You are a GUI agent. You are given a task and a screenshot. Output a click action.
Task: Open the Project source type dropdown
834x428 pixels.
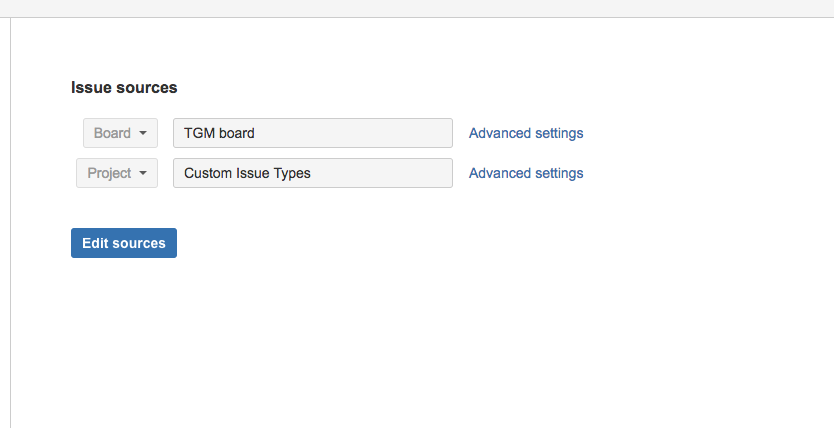(116, 173)
